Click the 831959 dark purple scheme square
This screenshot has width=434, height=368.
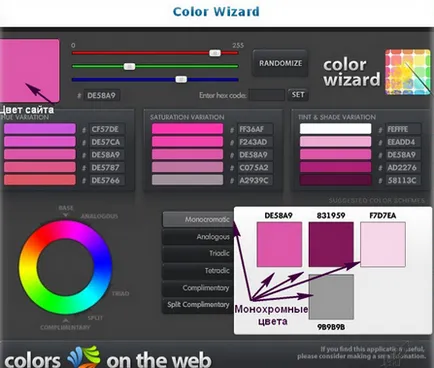(331, 244)
